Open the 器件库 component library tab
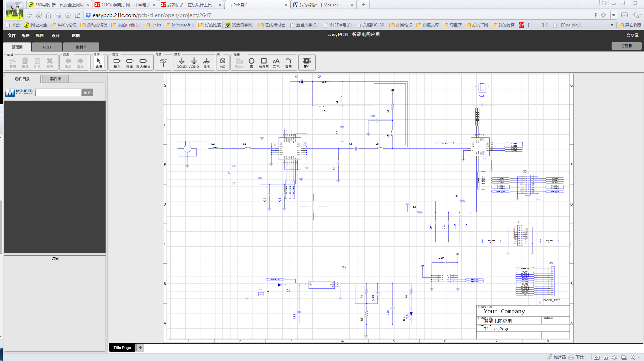 tap(55, 79)
